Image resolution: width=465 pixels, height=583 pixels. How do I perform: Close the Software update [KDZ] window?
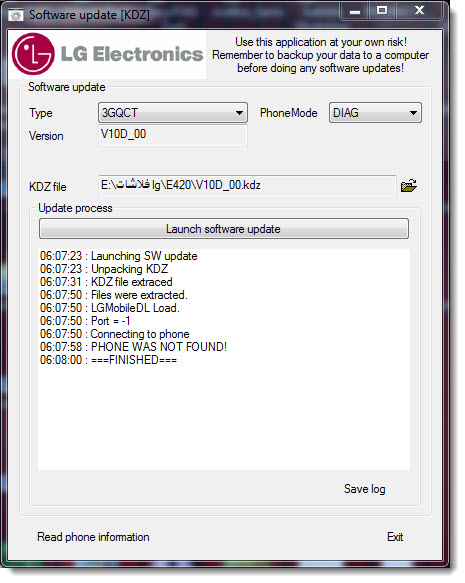click(419, 11)
